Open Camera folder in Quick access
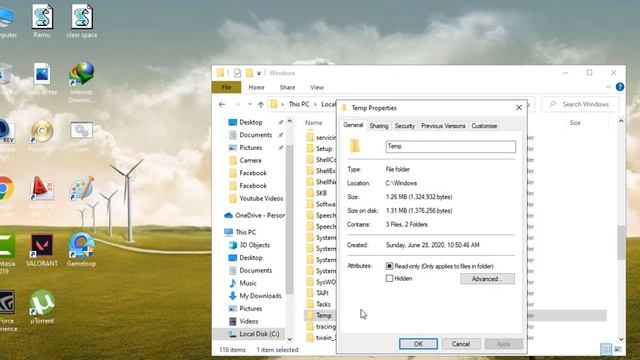This screenshot has height=360, width=640. pos(245,160)
